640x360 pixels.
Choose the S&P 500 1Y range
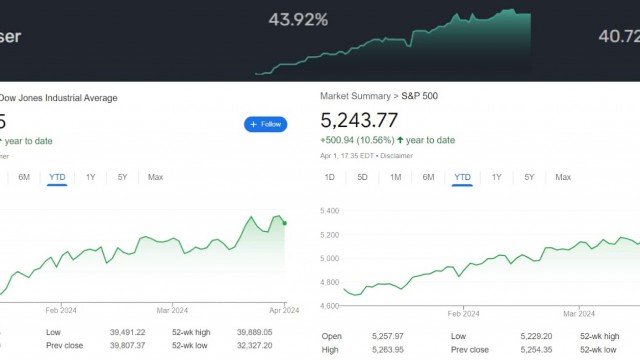point(496,177)
